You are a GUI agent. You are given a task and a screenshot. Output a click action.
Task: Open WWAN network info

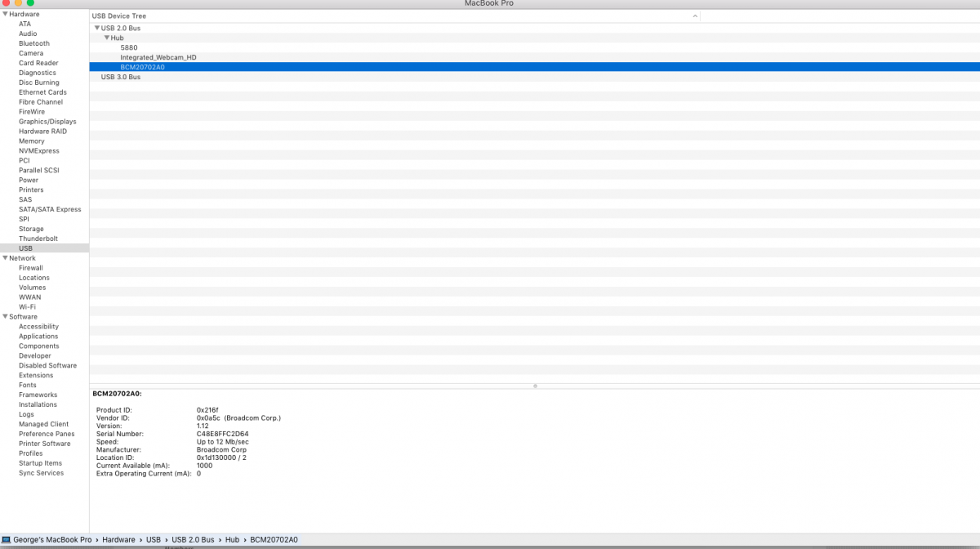coord(29,297)
